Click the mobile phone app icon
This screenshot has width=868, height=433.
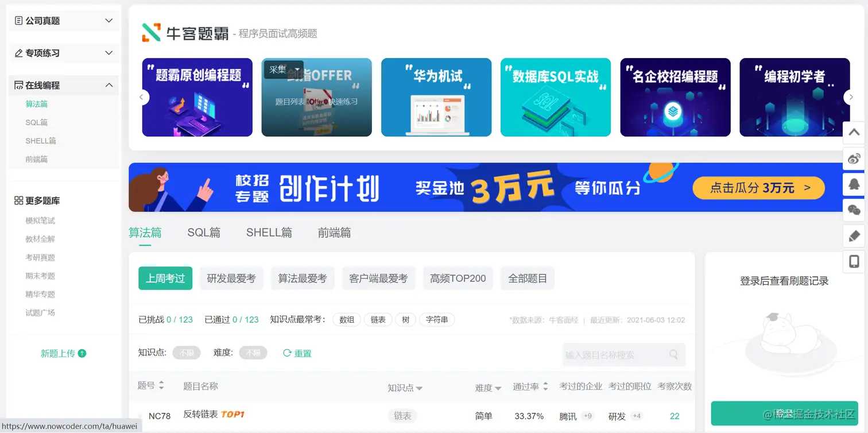[854, 262]
